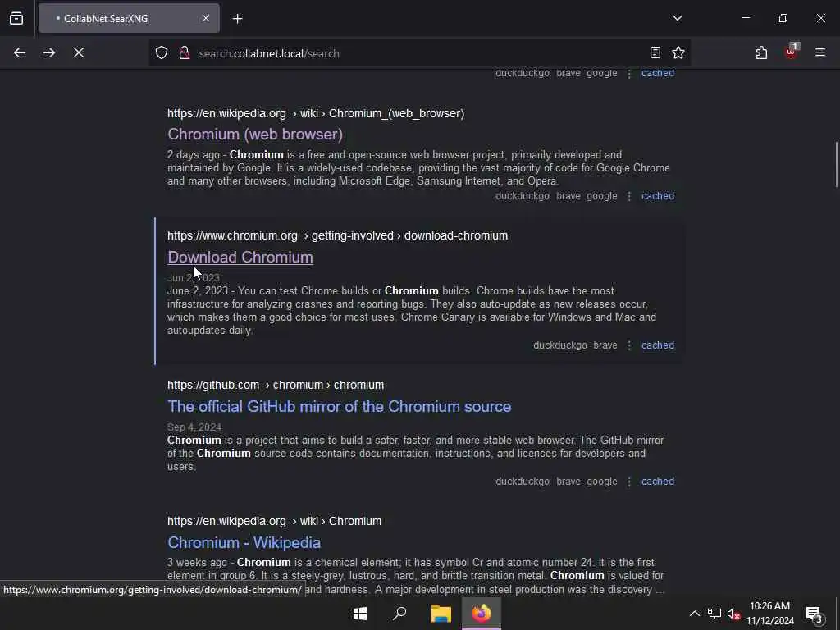Select duckduckgo engine label under Download Chromium
The height and width of the screenshot is (630, 840).
coord(559,345)
